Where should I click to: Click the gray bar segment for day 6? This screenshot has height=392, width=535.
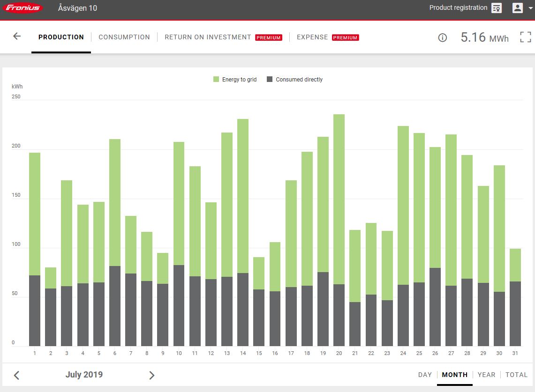pos(115,306)
